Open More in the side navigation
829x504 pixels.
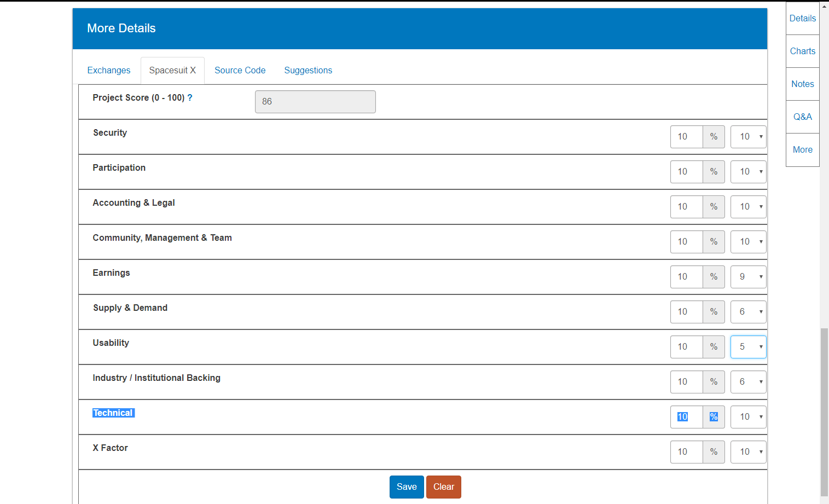tap(802, 149)
